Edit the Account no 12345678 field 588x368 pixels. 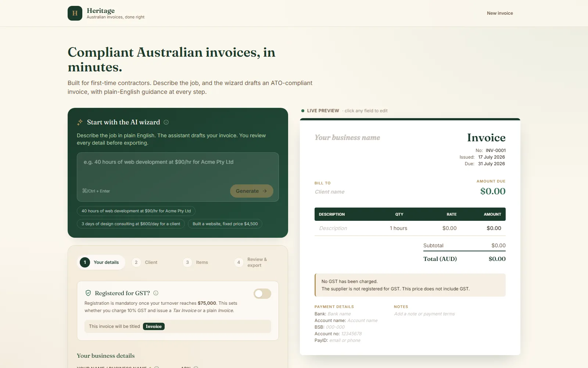351,334
